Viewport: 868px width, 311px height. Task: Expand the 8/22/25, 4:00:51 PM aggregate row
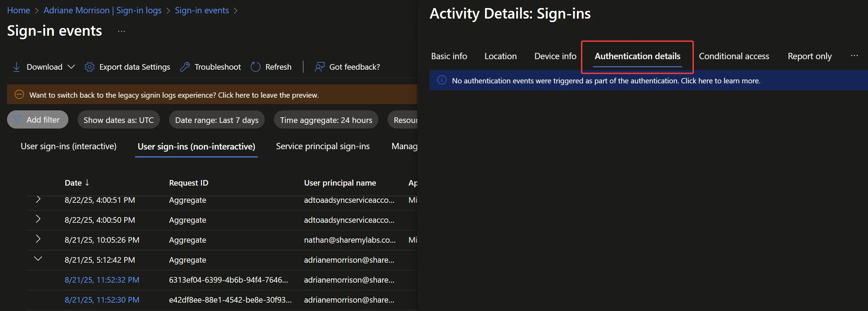[38, 200]
